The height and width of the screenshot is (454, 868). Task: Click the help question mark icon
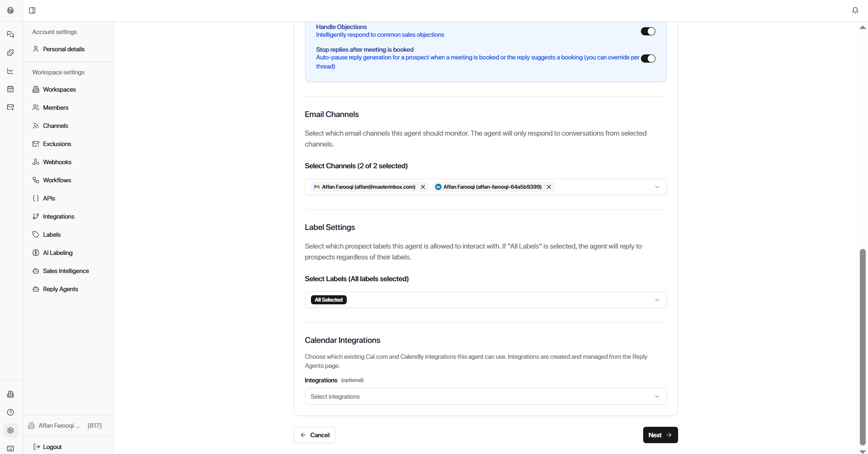tap(10, 412)
